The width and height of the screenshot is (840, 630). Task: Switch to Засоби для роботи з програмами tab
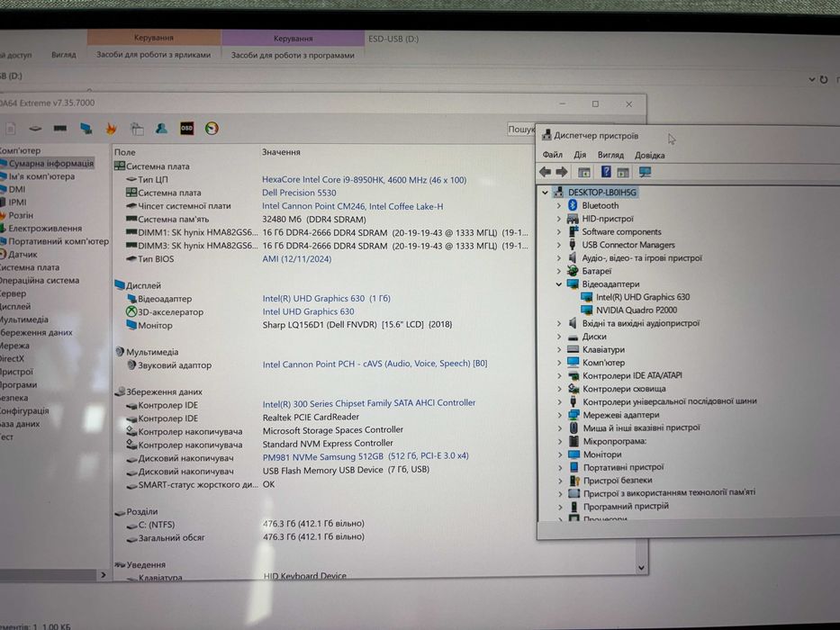click(293, 55)
